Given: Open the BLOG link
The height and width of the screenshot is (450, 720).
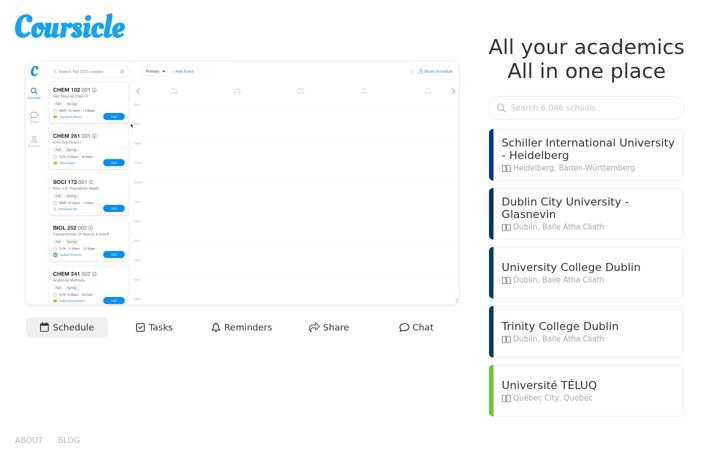Looking at the screenshot, I should [69, 440].
